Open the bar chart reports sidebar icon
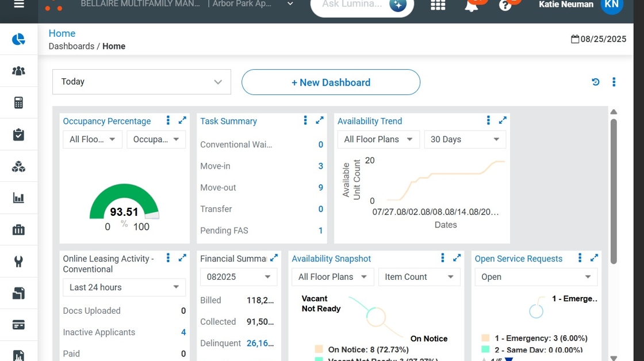This screenshot has width=644, height=361. [18, 198]
